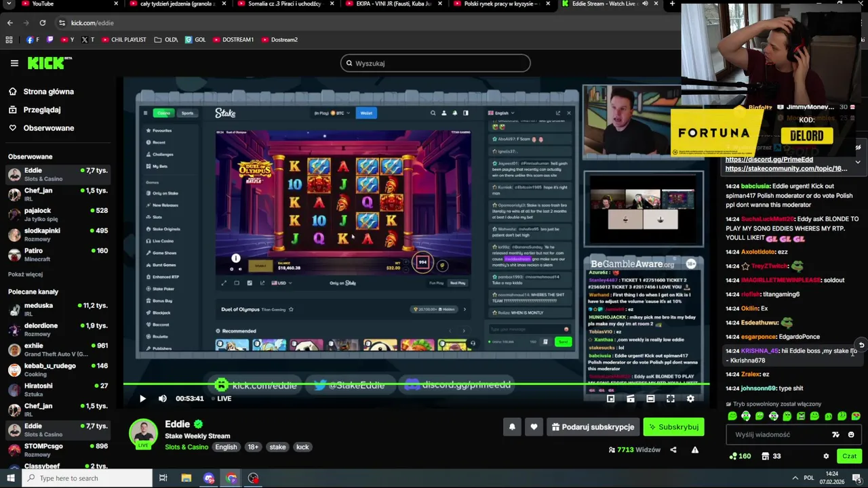Open the channel points 160 balance
The height and width of the screenshot is (488, 868).
click(739, 456)
